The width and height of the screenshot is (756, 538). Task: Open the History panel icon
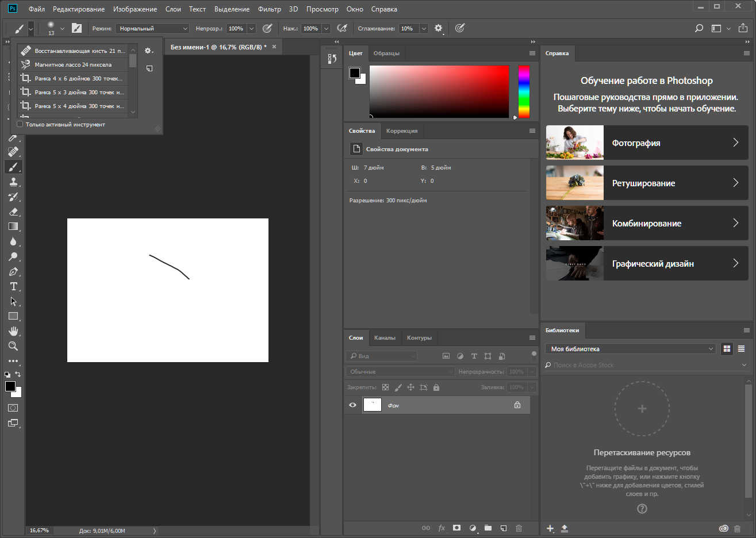point(332,59)
